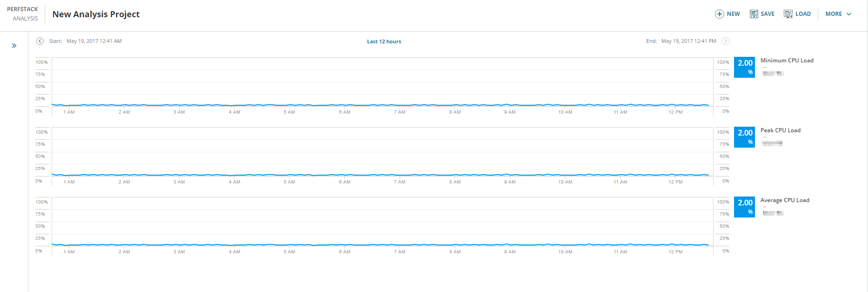Expand the metric palette sidebar
Image resolution: width=868 pixels, height=292 pixels.
tap(14, 46)
